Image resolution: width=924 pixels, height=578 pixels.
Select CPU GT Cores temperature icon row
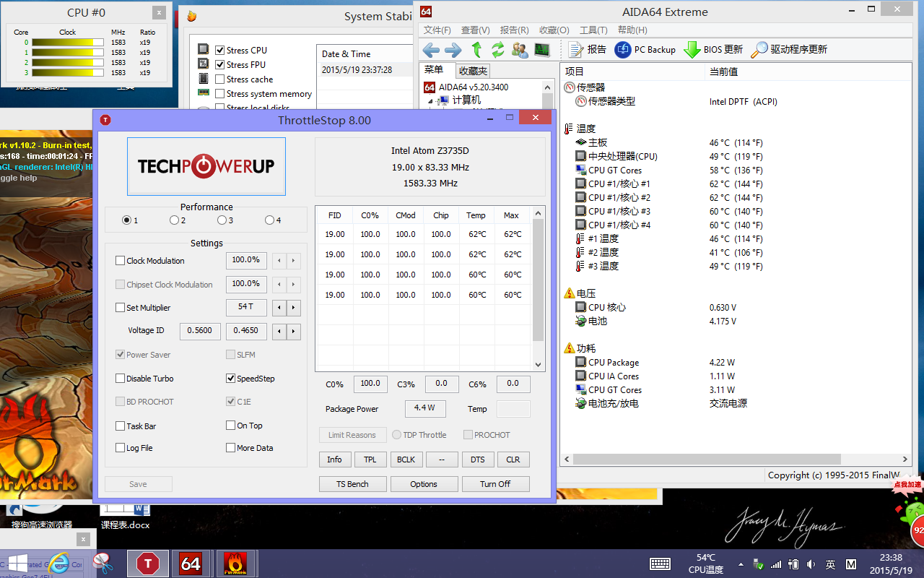[580, 171]
